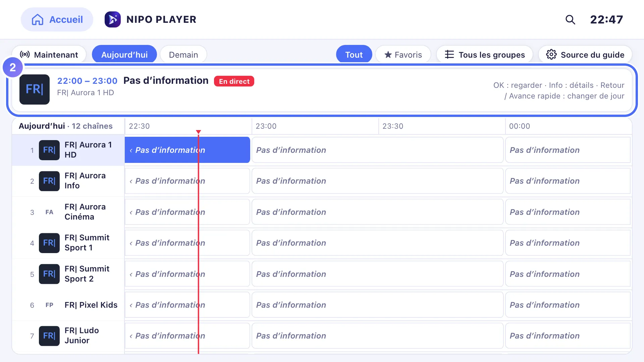Switch to the Maintenant tab
This screenshot has height=362, width=644.
[x=49, y=55]
